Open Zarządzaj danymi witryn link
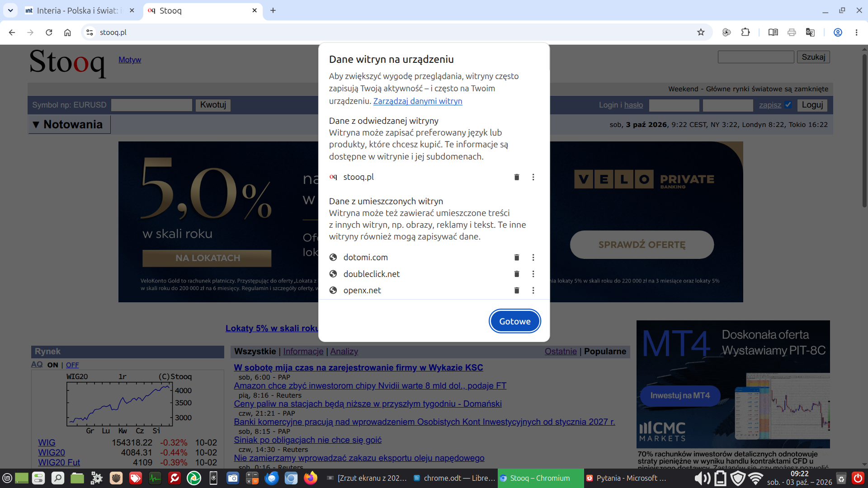The height and width of the screenshot is (488, 868). point(418,101)
